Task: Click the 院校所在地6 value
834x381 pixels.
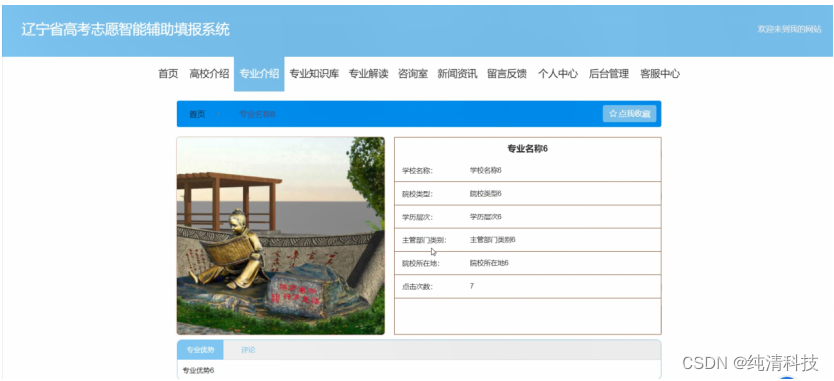Action: 489,263
